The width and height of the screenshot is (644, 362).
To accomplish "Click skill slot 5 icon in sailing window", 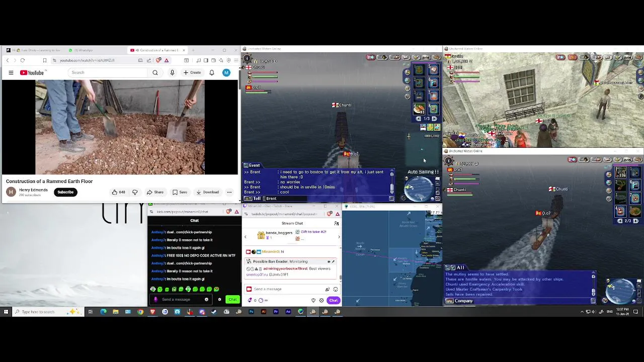I will pyautogui.click(x=434, y=71).
